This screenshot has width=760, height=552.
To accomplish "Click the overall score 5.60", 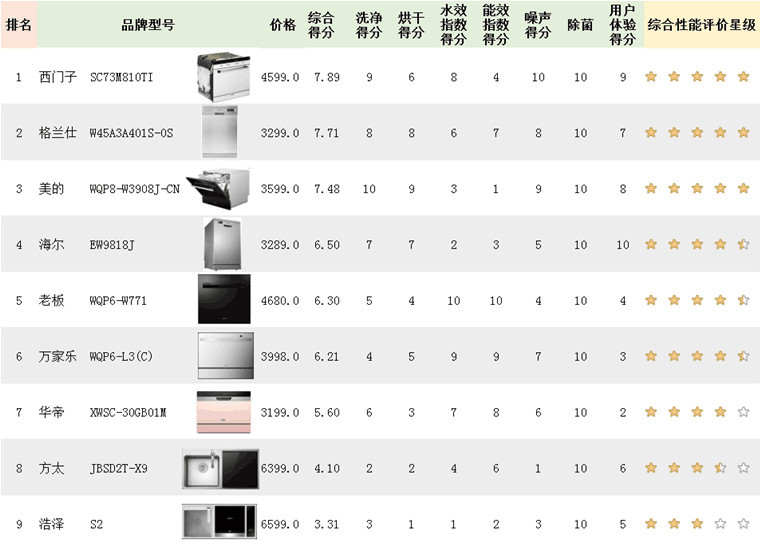I will point(327,412).
